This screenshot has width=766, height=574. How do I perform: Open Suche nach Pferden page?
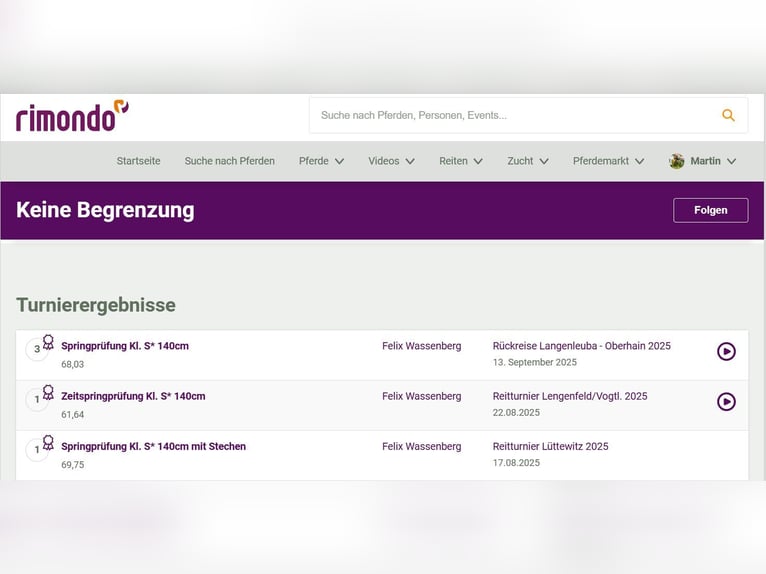click(x=229, y=161)
